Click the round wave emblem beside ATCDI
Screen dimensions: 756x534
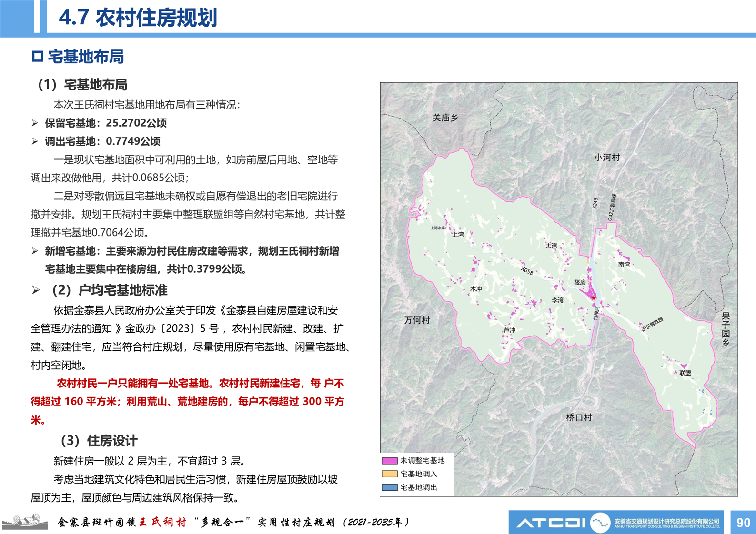600,523
